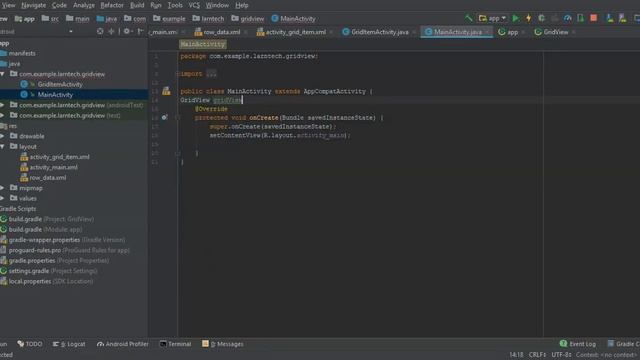This screenshot has width=640, height=360.
Task: Click the gutter class icon beside MainActivity declaration
Action: coord(166,91)
